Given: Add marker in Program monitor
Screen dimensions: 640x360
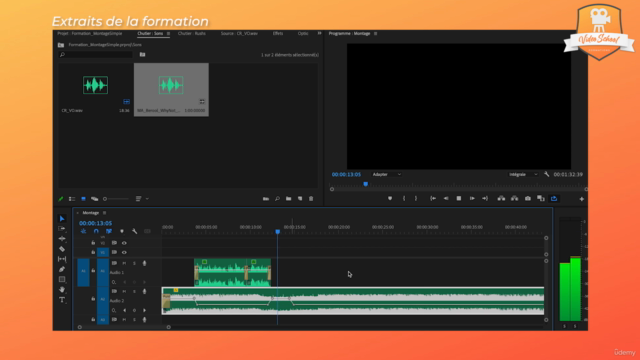Looking at the screenshot, I should [x=390, y=198].
